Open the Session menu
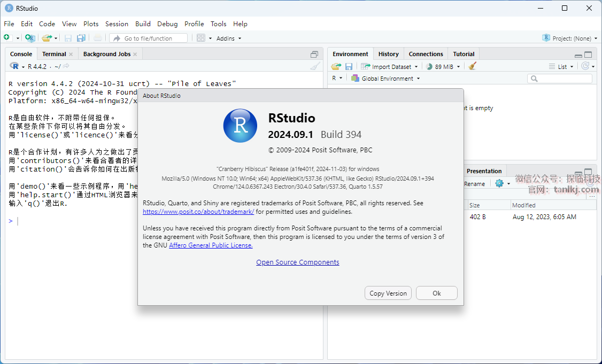This screenshot has width=602, height=364. click(x=117, y=24)
